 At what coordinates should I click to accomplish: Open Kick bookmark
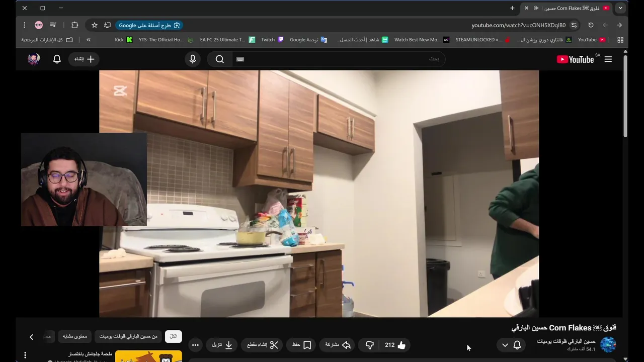coord(124,40)
